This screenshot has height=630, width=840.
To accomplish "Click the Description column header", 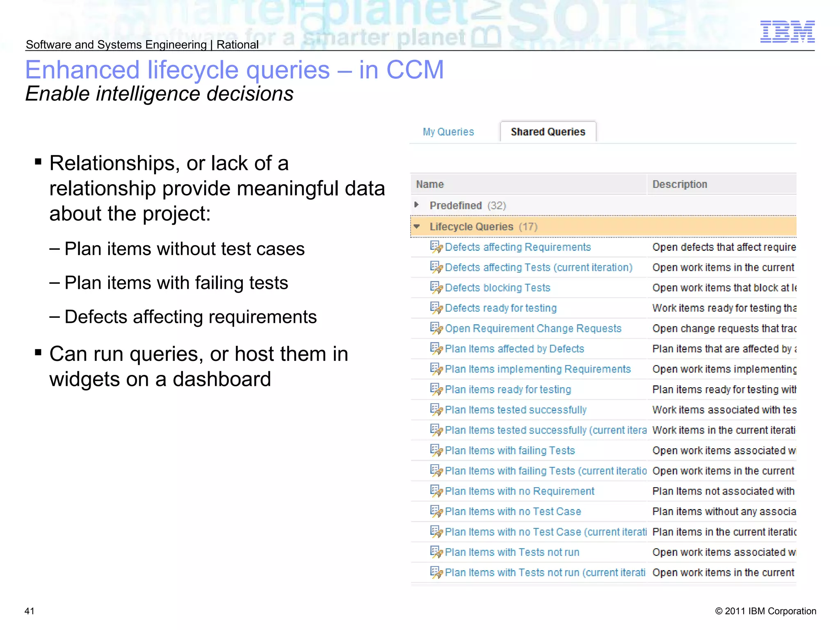I will pos(722,184).
